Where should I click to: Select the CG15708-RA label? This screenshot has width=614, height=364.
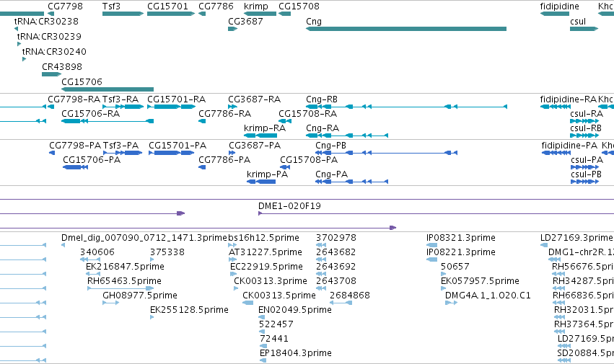click(308, 113)
